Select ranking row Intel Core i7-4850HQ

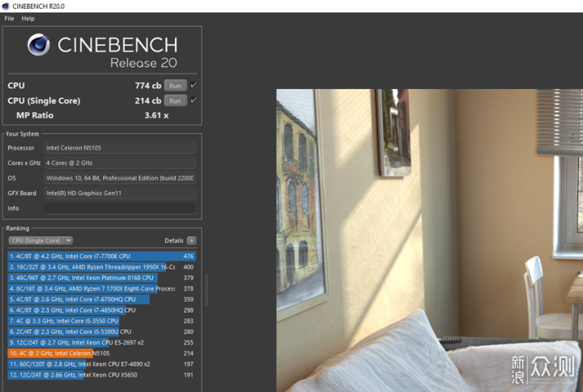(101, 310)
